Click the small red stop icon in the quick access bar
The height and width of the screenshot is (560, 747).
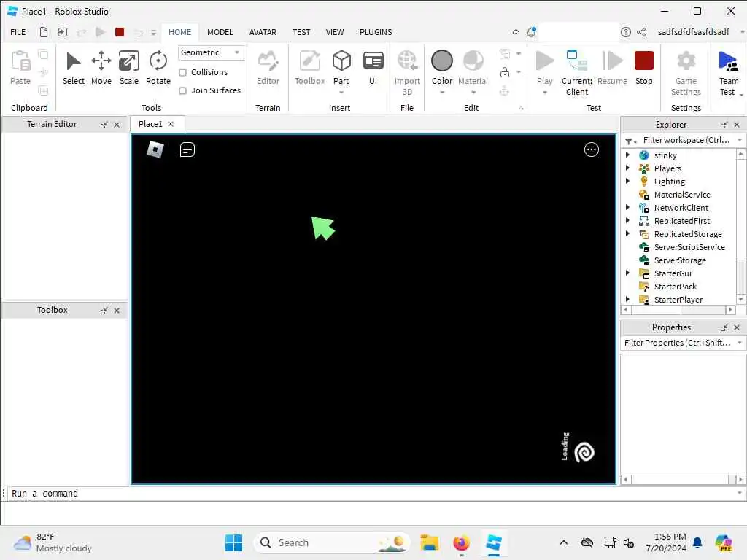coord(120,32)
